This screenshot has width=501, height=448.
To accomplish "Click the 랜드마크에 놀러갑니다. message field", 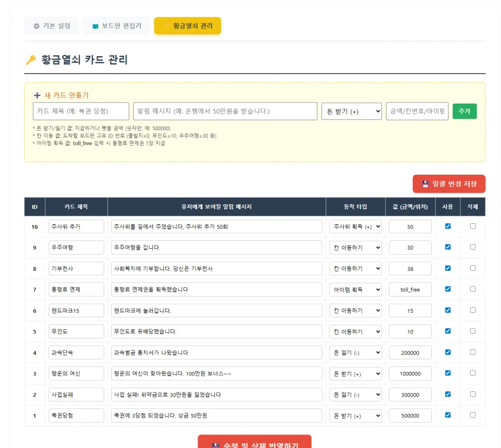I will coord(216,311).
